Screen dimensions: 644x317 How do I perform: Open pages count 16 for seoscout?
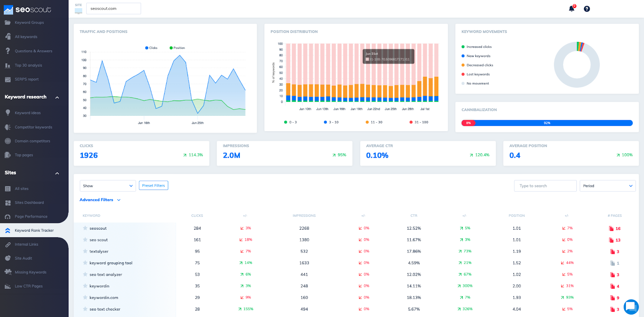coord(615,228)
